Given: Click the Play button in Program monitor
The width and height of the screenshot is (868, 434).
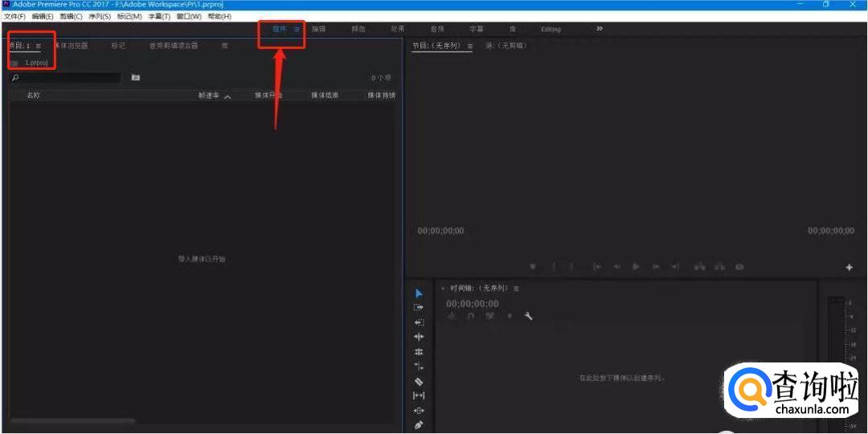Looking at the screenshot, I should [x=636, y=267].
